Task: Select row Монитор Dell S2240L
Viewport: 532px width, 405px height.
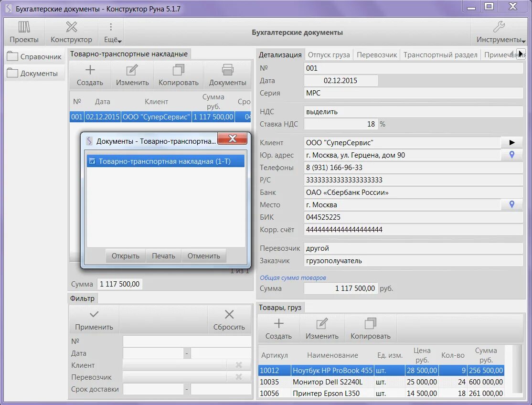Action: (381, 382)
